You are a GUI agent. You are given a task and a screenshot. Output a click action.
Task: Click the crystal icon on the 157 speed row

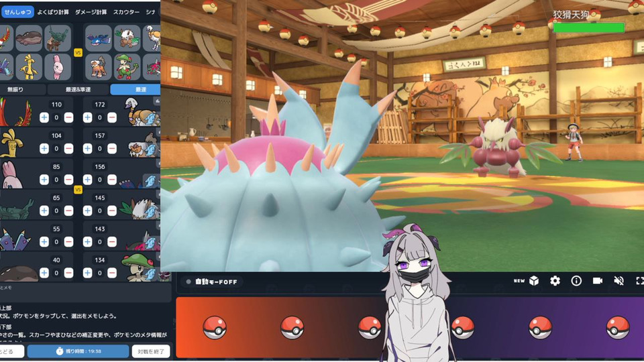[x=150, y=150]
